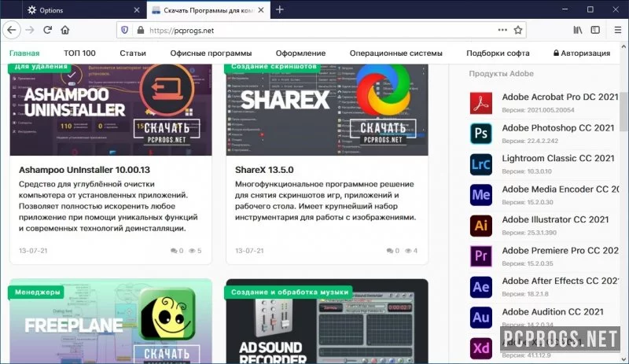Screen dimensions: 629x364
Task: Open Adobe After Effects CC link
Action: click(560, 281)
